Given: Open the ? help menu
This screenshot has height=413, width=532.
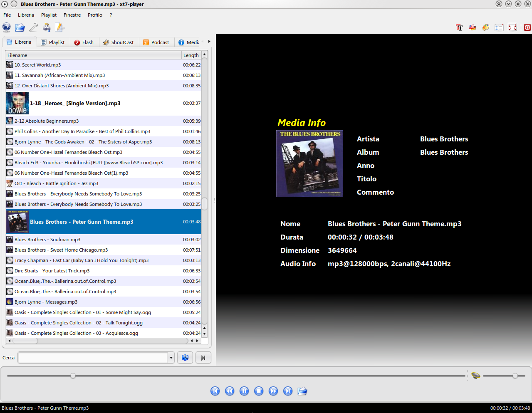Looking at the screenshot, I should click(111, 15).
